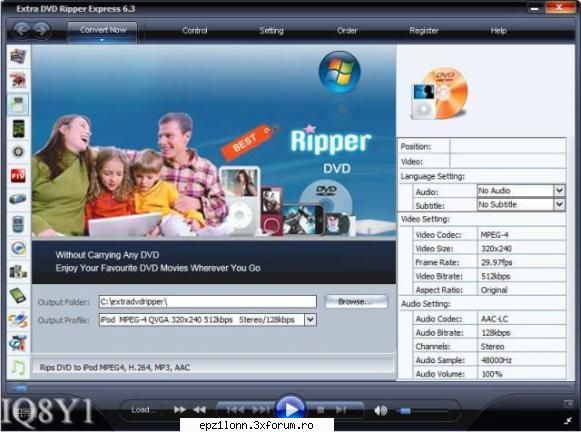Click the Load... button

click(144, 410)
